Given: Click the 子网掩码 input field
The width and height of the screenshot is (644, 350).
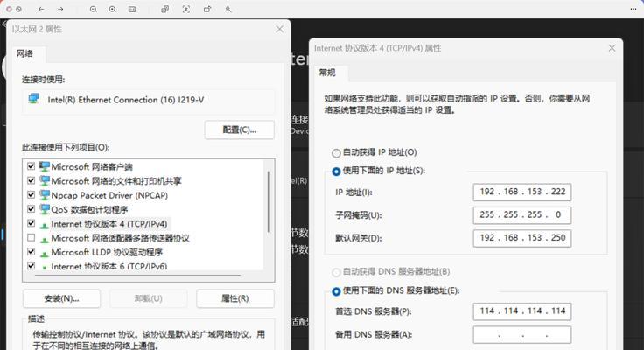Looking at the screenshot, I should pyautogui.click(x=522, y=215).
